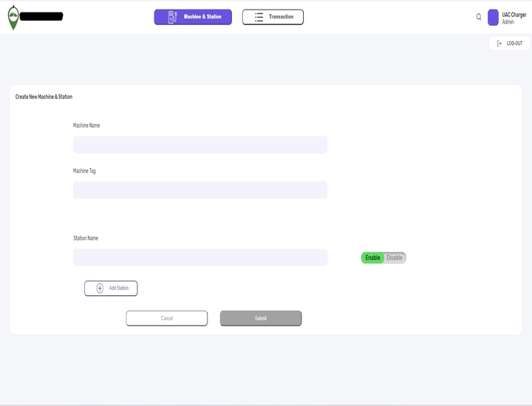Image resolution: width=532 pixels, height=406 pixels.
Task: Submit the new machine form
Action: pos(261,318)
